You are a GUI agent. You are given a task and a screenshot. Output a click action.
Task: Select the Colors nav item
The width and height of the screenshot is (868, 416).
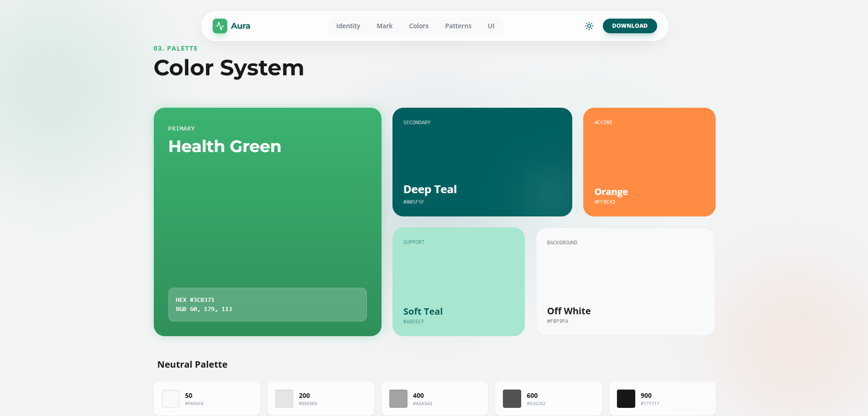419,26
